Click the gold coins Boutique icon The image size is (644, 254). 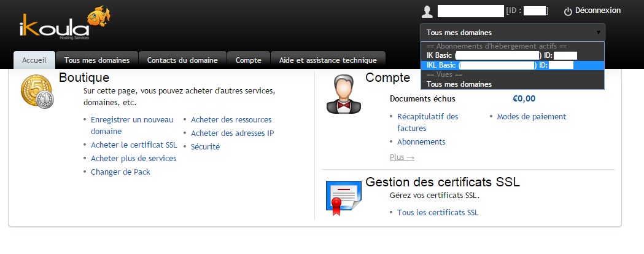click(35, 93)
